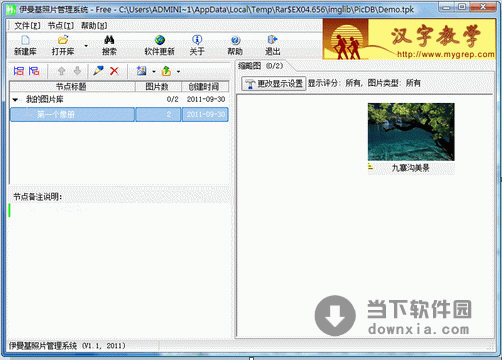Open the 文件[F] menu

27,26
